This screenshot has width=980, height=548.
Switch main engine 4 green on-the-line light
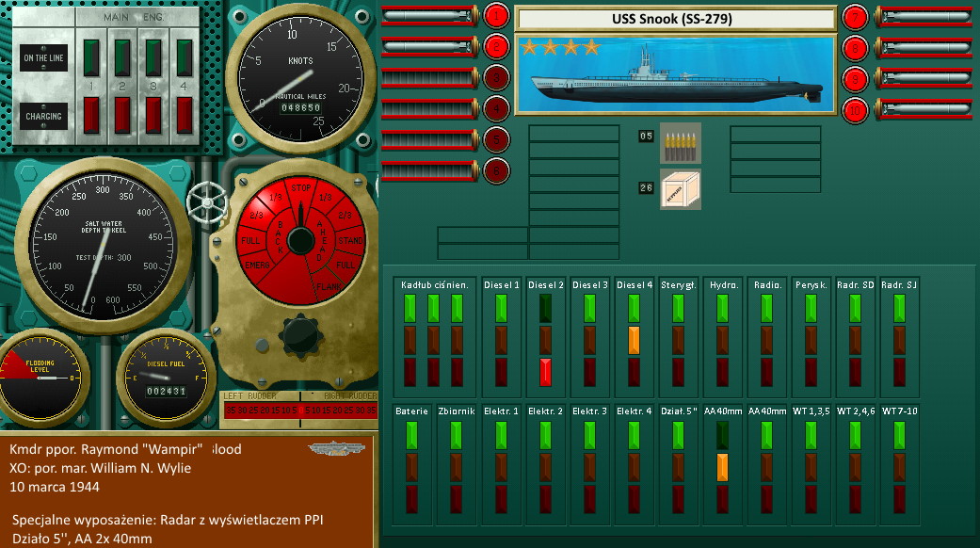(x=185, y=56)
